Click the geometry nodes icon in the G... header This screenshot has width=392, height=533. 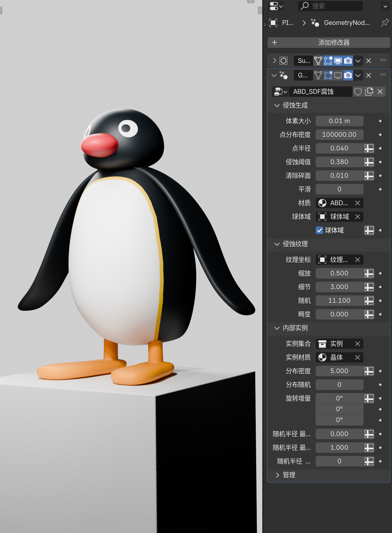284,75
